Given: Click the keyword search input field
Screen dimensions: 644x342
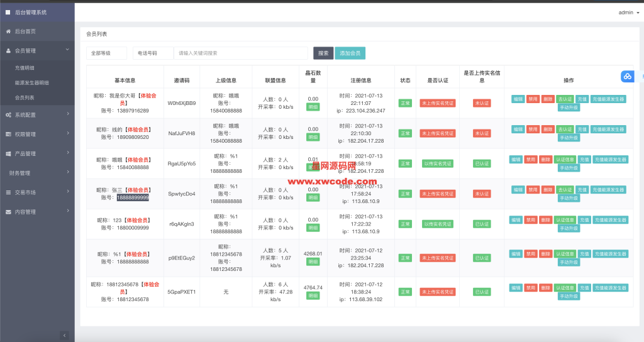Looking at the screenshot, I should click(x=241, y=53).
